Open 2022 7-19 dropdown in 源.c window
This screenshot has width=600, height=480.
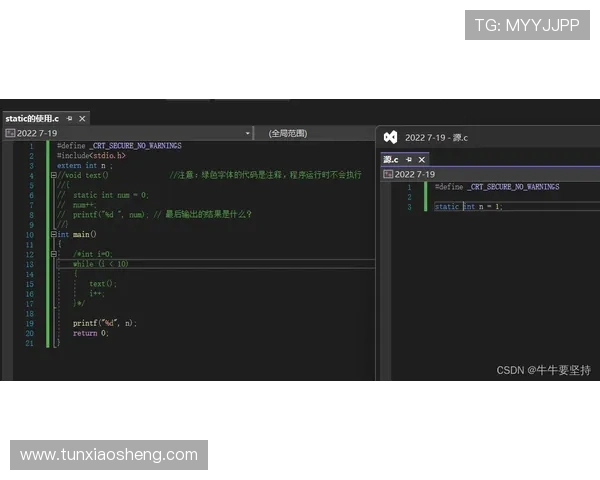pyautogui.click(x=415, y=174)
